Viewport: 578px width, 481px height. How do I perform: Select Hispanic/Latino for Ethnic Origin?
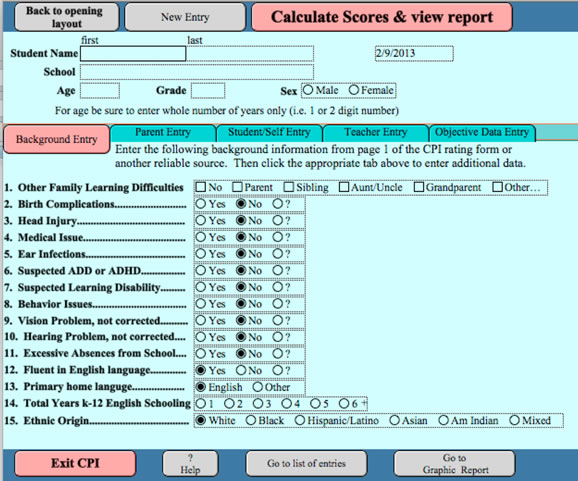(x=300, y=420)
